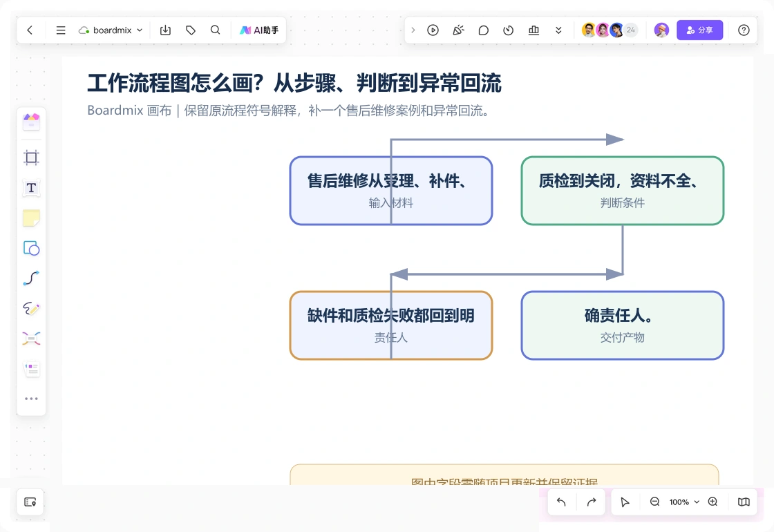Select the pointer cursor tool

click(625, 502)
